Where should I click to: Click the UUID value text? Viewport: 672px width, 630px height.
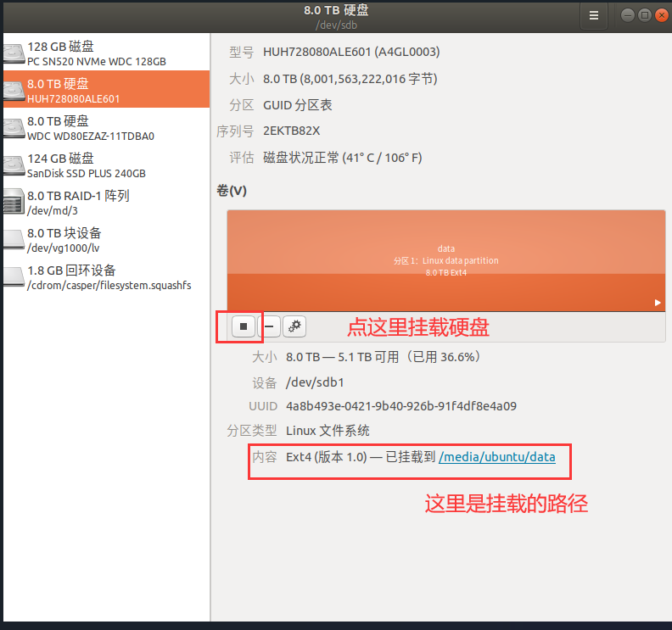click(x=401, y=406)
